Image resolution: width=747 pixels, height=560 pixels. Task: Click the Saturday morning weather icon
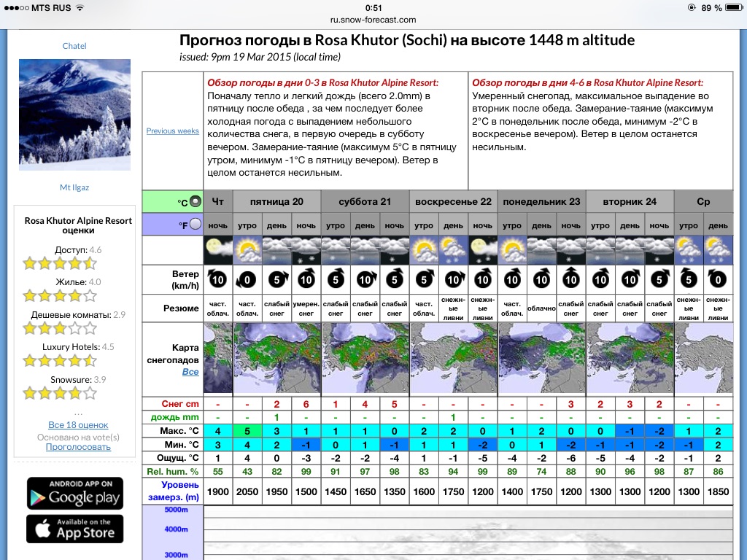tap(336, 251)
